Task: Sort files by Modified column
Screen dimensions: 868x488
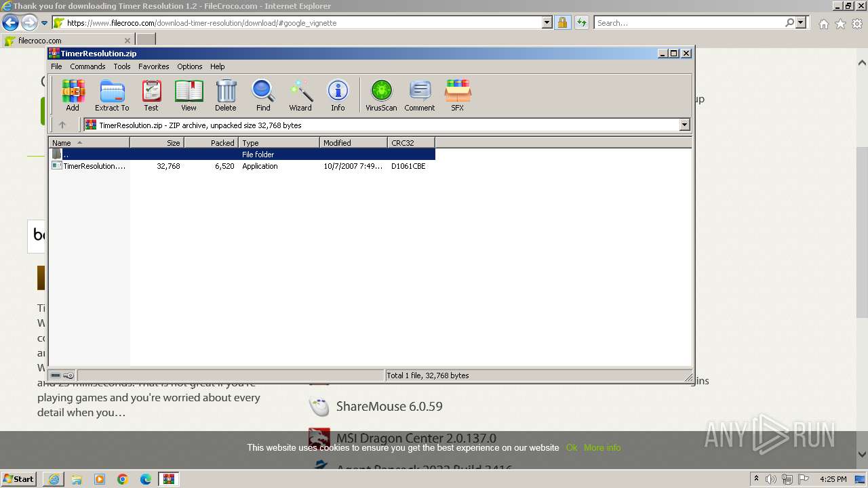Action: 353,142
